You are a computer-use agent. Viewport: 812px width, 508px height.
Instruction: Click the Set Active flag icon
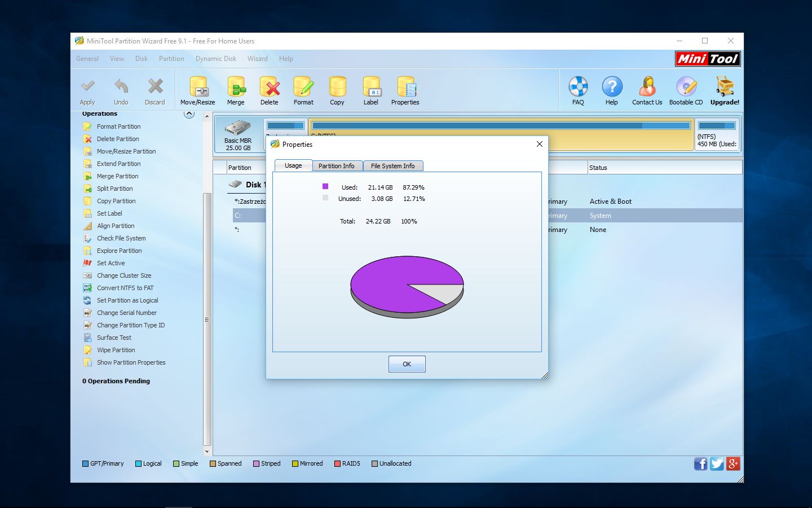(87, 263)
